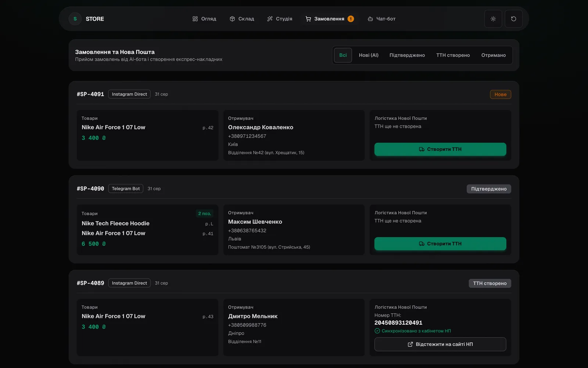Click the Замовлення та Нова Пошта heading

(x=115, y=52)
